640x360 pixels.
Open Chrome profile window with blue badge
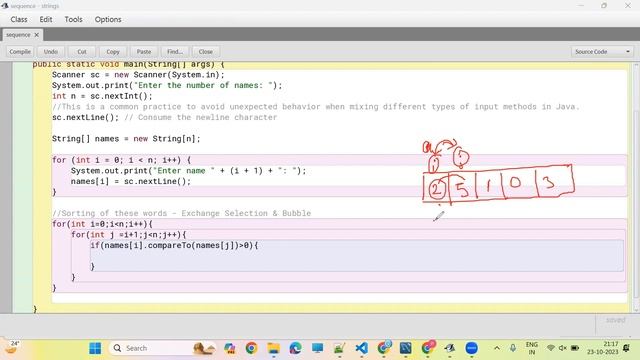coord(384,348)
